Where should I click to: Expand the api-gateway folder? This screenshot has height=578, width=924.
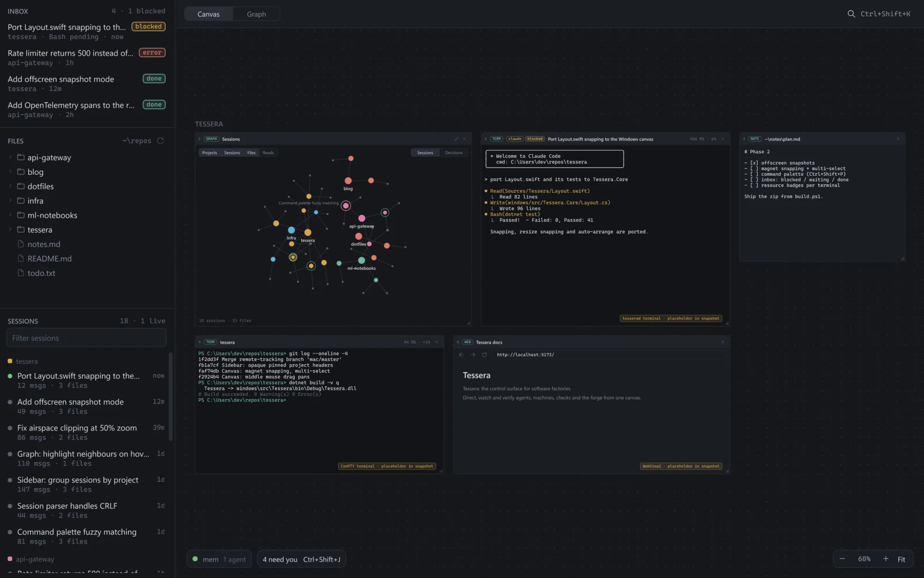[x=10, y=157]
